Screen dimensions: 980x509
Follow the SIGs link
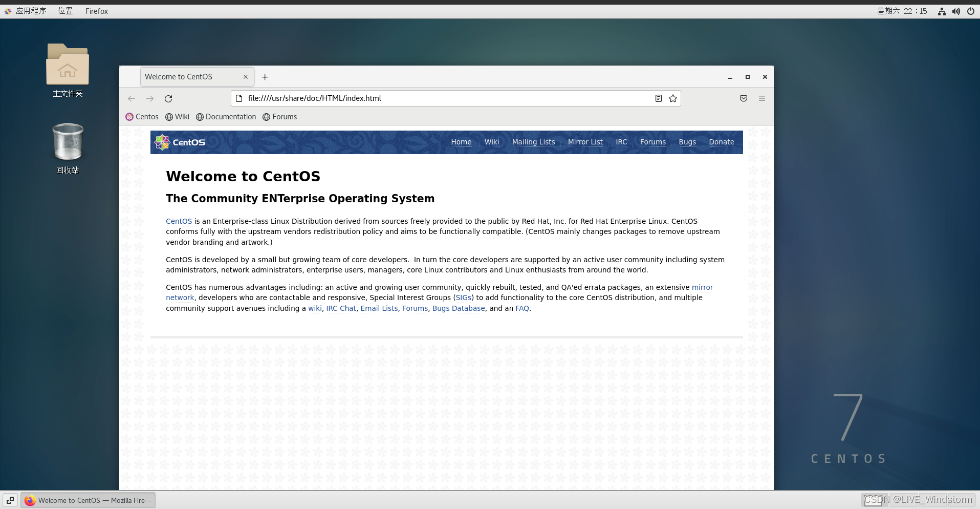pos(464,298)
